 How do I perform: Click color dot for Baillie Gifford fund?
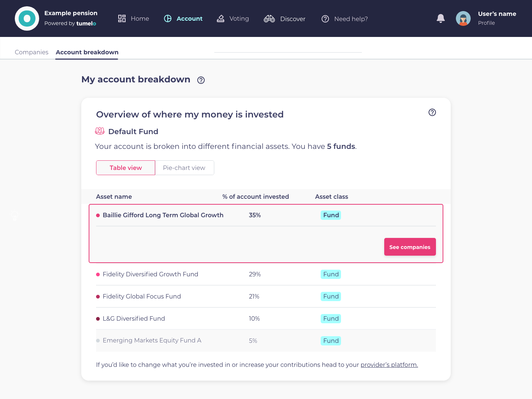click(98, 215)
